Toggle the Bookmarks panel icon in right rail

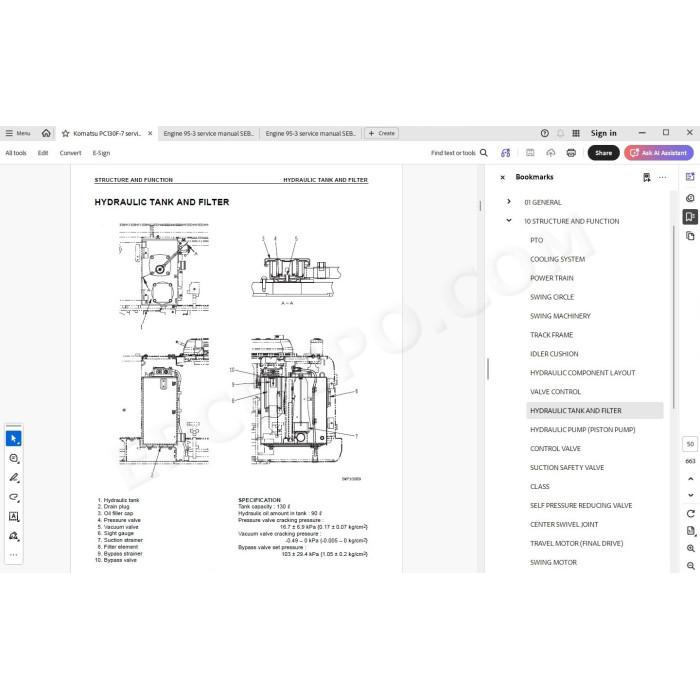point(690,217)
